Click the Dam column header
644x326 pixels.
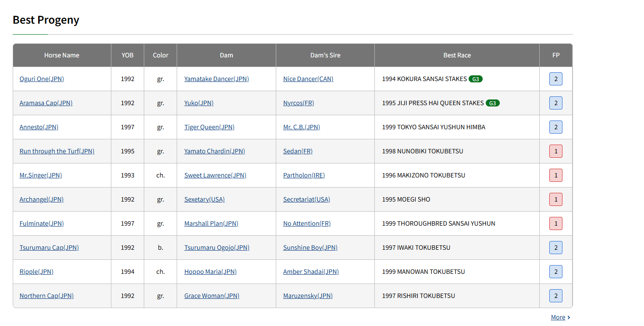click(226, 55)
